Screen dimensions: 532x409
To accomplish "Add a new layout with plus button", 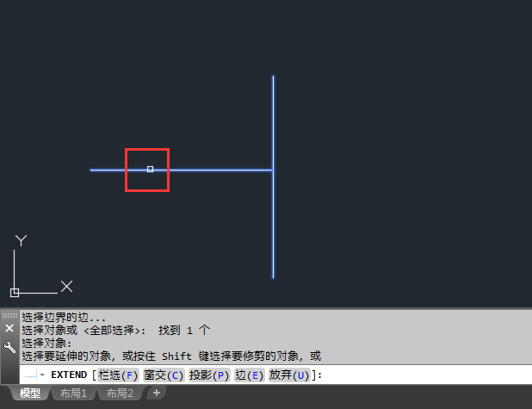I will [x=157, y=393].
